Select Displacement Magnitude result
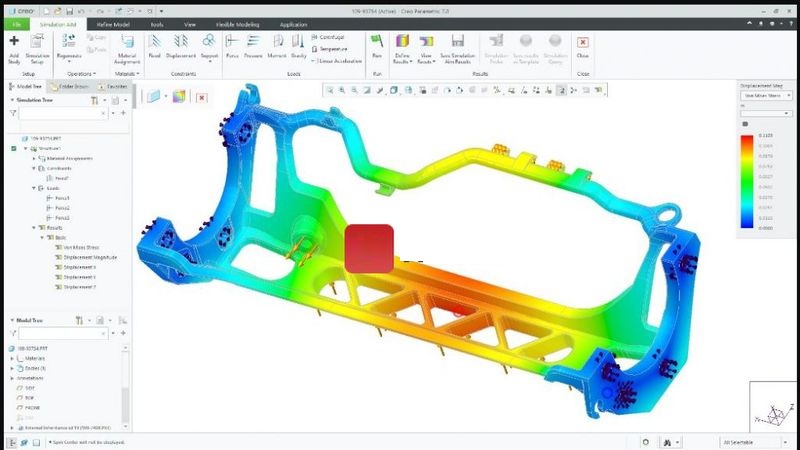 coord(86,257)
